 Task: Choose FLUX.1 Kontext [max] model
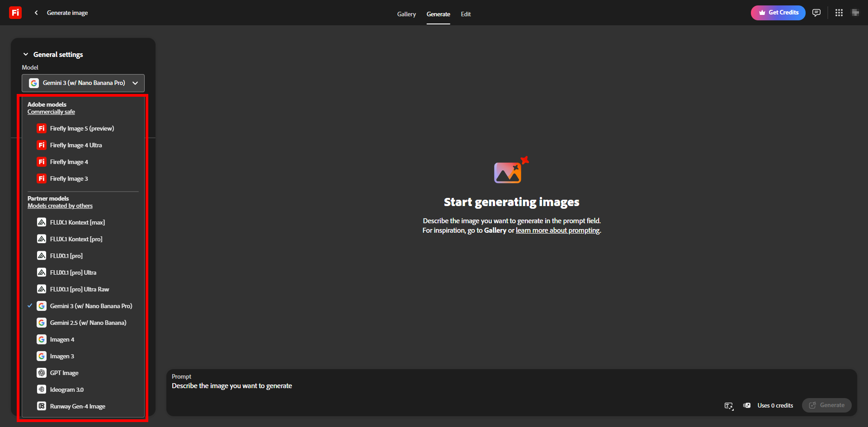pos(77,222)
